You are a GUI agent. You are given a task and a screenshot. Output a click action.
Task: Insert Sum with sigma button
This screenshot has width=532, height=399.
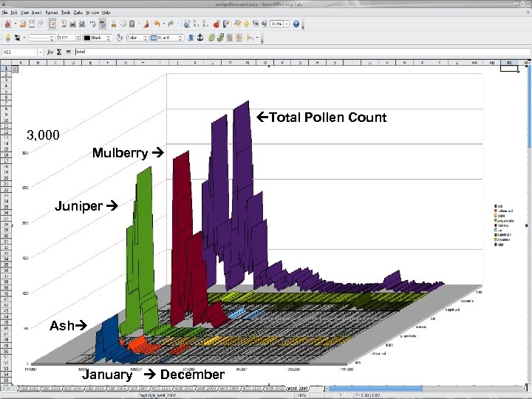tap(59, 52)
